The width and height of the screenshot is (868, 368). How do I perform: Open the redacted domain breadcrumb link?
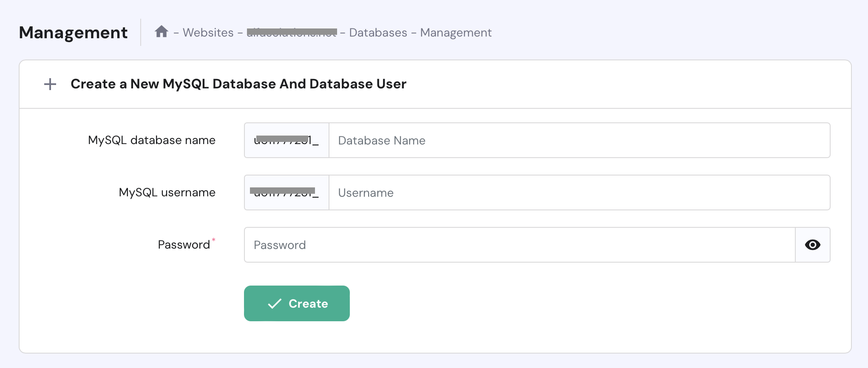pyautogui.click(x=292, y=33)
